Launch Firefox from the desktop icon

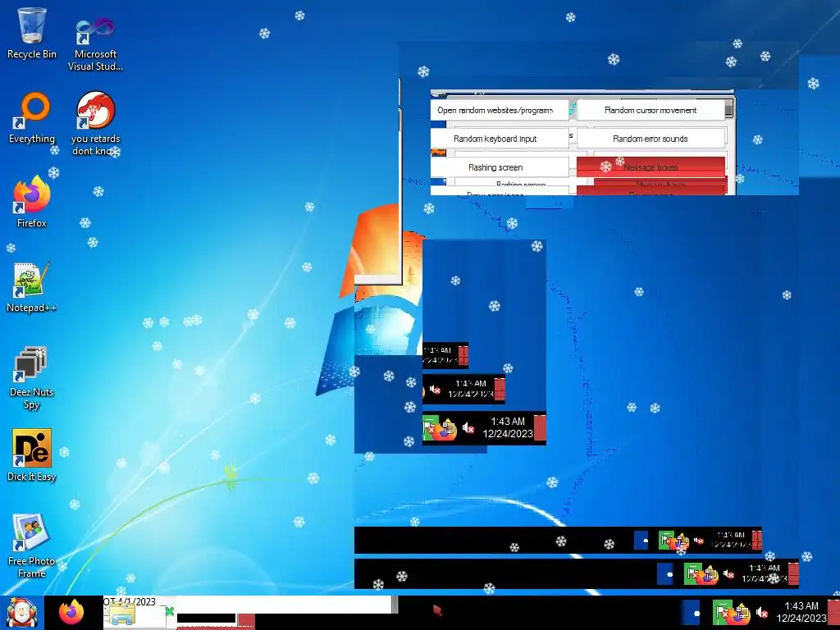coord(32,202)
